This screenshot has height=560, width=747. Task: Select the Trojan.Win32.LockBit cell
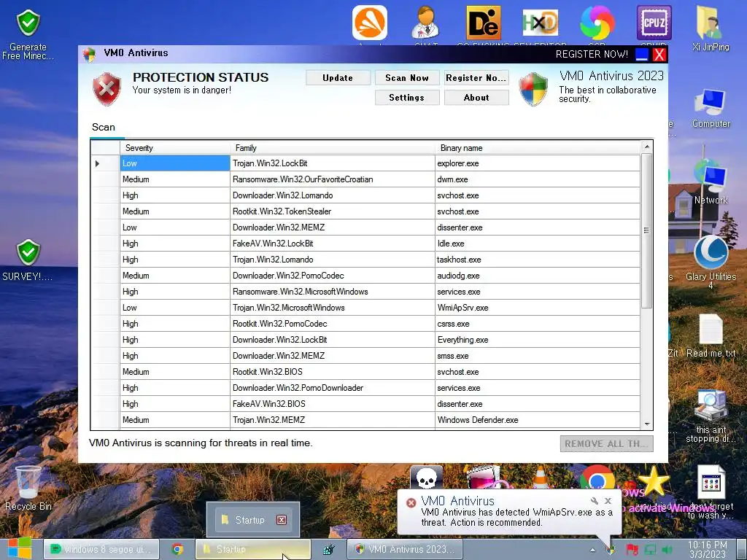(x=333, y=163)
